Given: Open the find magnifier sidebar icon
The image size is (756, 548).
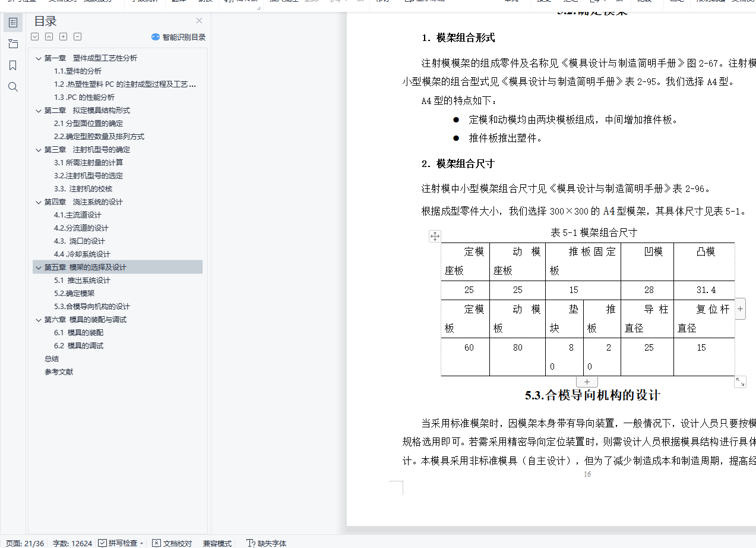Looking at the screenshot, I should [x=13, y=87].
